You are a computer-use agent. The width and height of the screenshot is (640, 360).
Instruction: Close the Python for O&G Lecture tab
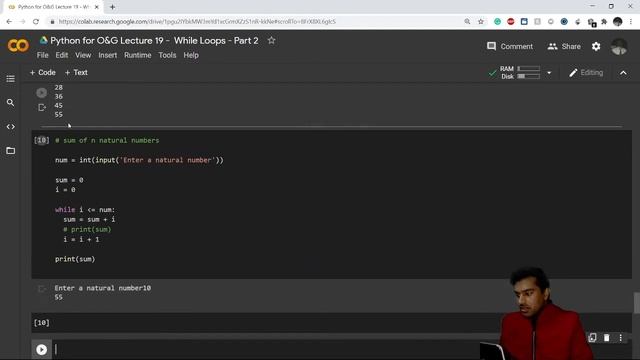coord(97,7)
